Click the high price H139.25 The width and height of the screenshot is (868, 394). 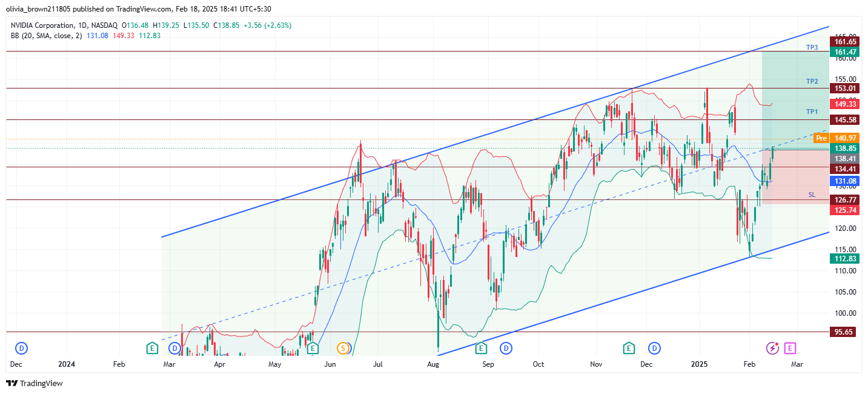[166, 25]
